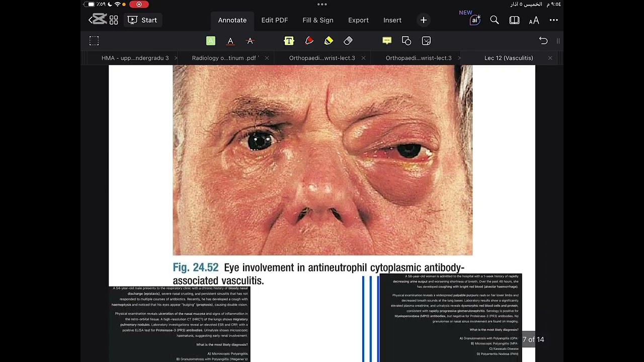Open the more options menu in the toolbar
This screenshot has width=644, height=362.
554,20
